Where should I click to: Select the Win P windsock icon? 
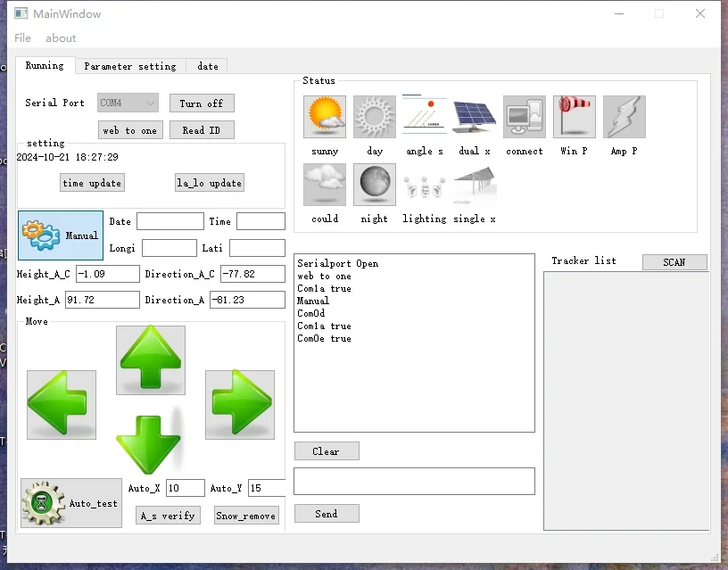pos(575,117)
